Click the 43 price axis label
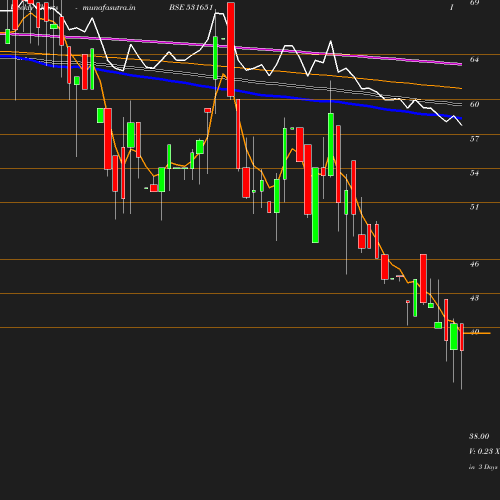Viewport: 500px width, 500px height. point(474,298)
